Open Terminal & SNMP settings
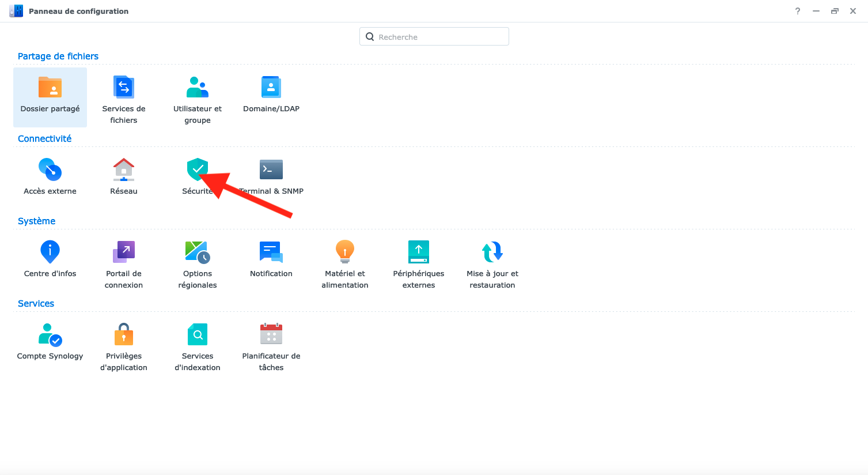The height and width of the screenshot is (475, 868). [x=271, y=170]
